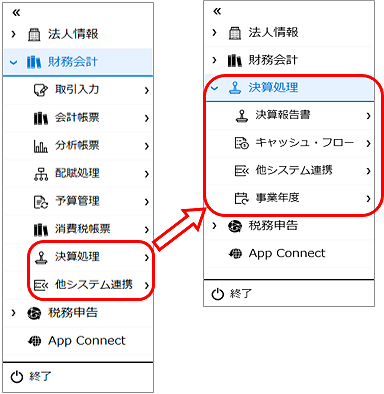The image size is (384, 394).
Task: Click 税務申告 label in left menu
Action: point(73,313)
